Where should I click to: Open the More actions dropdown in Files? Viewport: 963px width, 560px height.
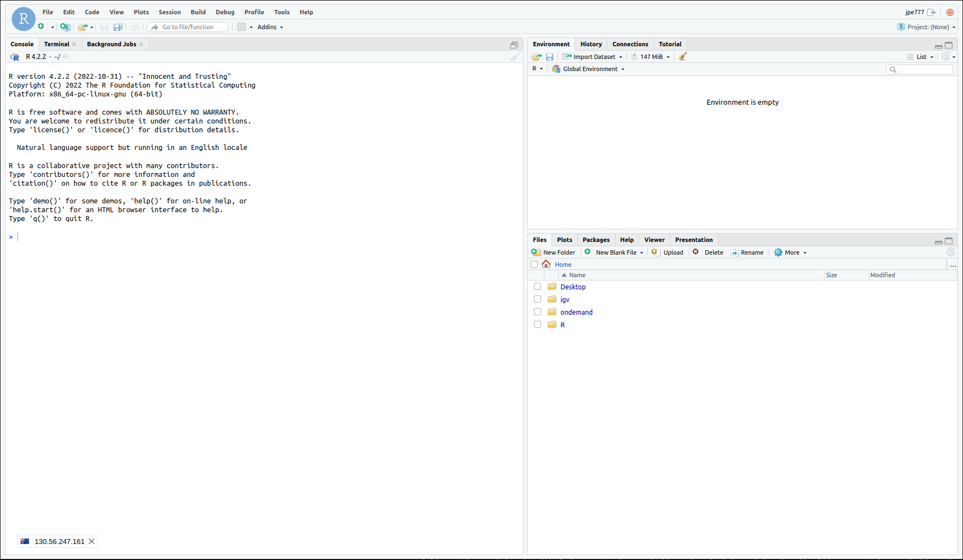pos(790,252)
